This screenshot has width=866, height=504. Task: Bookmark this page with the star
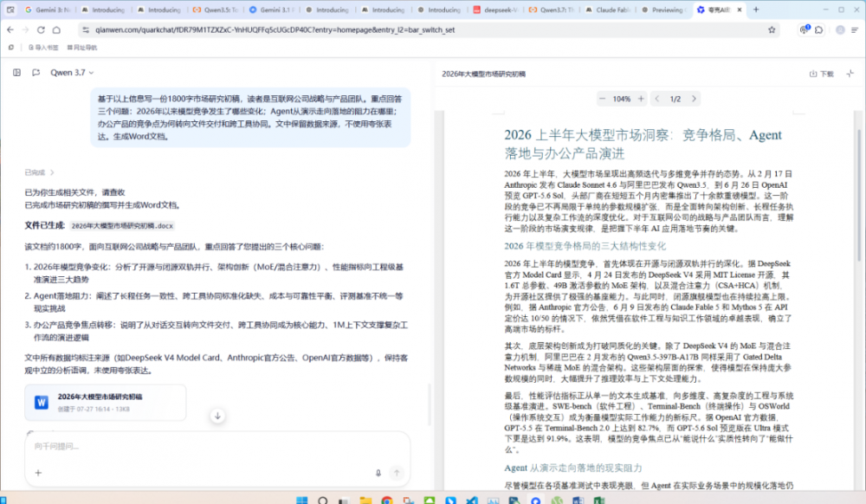point(772,29)
